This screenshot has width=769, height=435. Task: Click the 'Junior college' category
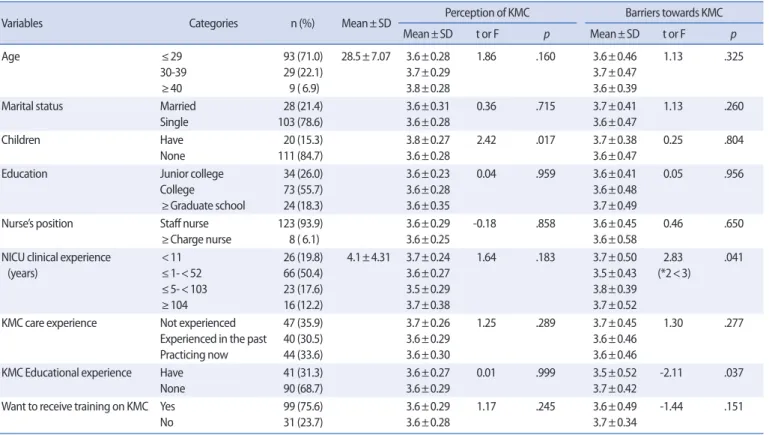[x=192, y=174]
